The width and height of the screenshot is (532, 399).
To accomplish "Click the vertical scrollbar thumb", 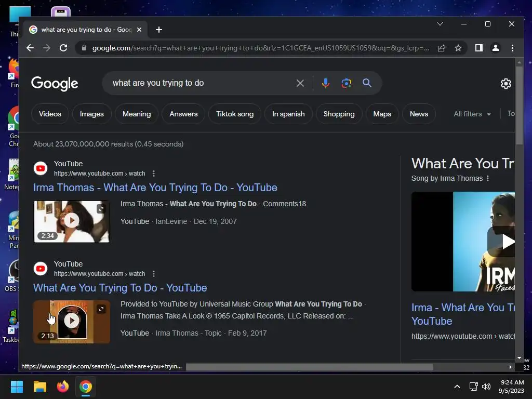I will pos(519,105).
